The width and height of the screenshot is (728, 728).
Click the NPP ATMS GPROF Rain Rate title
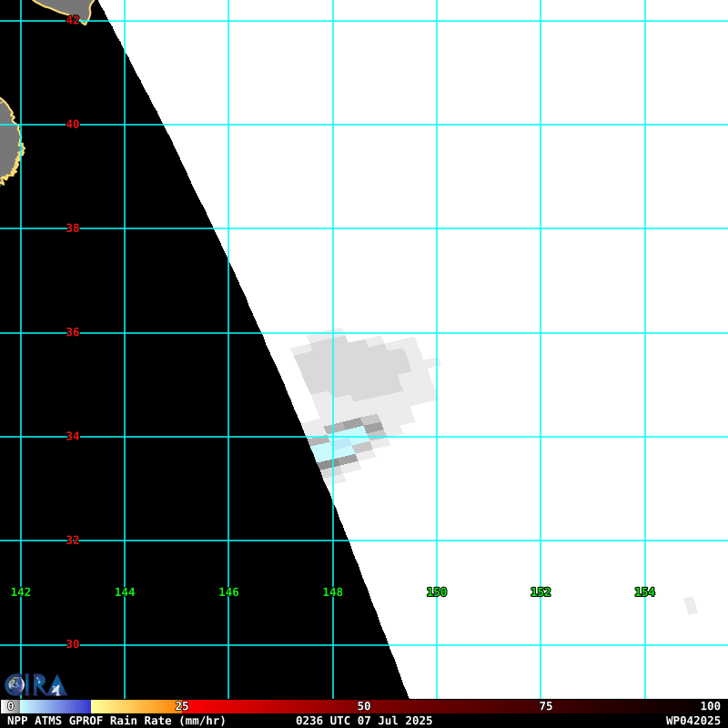tap(116, 721)
